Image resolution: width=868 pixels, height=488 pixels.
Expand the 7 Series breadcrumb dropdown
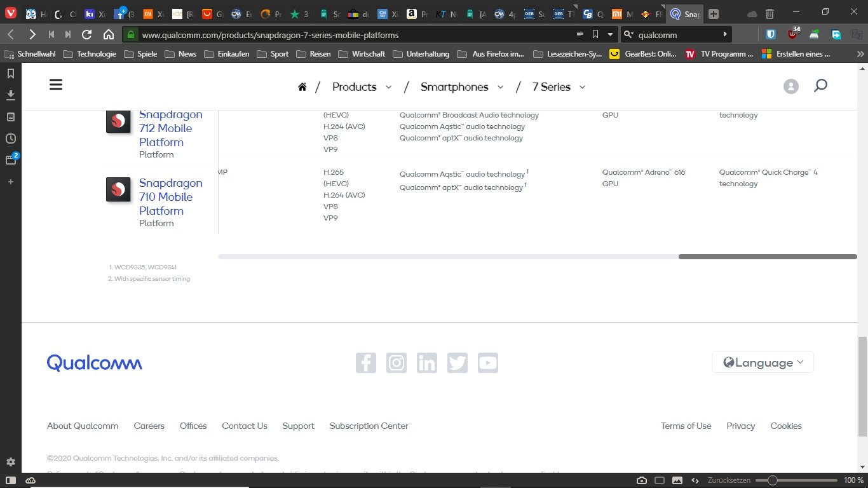coord(582,87)
